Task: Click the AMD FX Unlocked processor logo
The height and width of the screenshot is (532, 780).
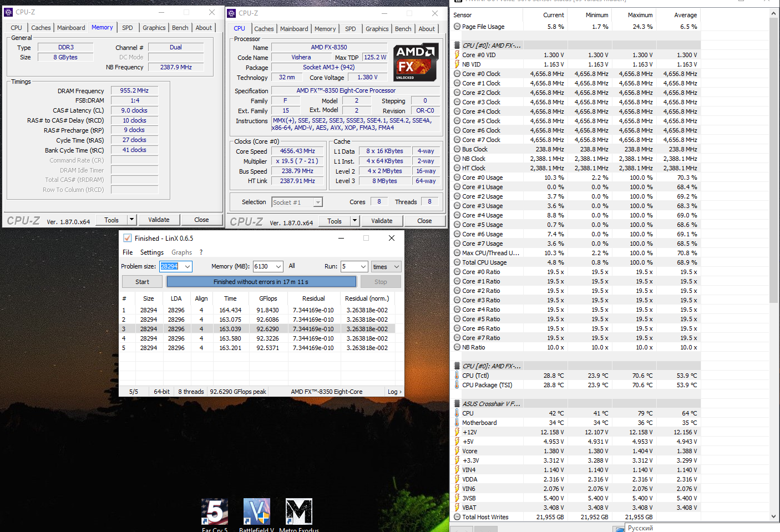Action: (x=416, y=63)
